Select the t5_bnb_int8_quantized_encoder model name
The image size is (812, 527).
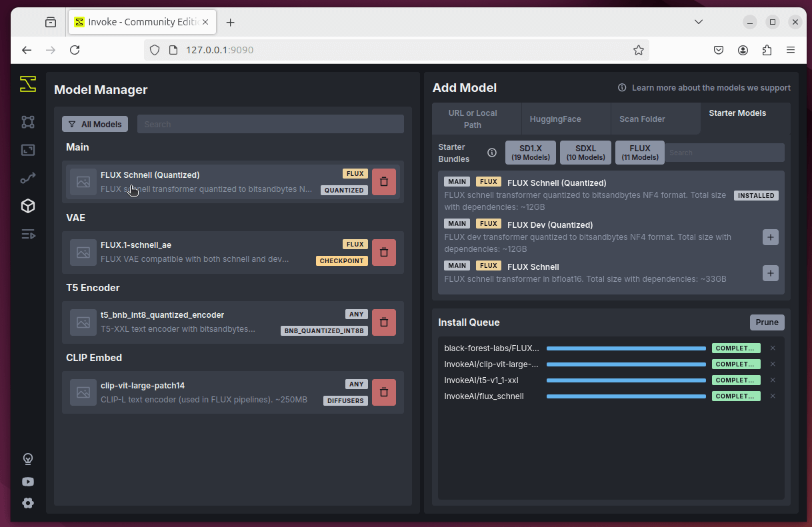tap(162, 315)
